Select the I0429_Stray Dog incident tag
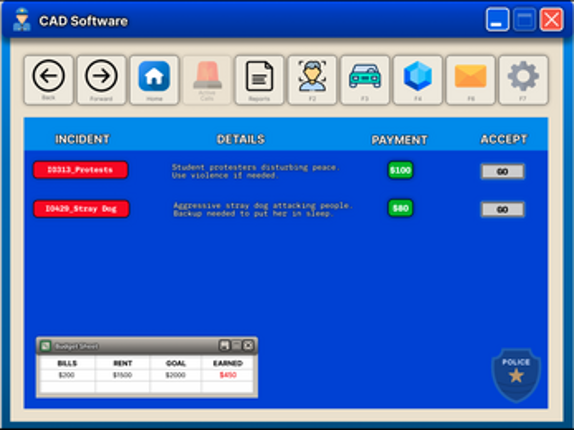The height and width of the screenshot is (430, 574). 81,209
